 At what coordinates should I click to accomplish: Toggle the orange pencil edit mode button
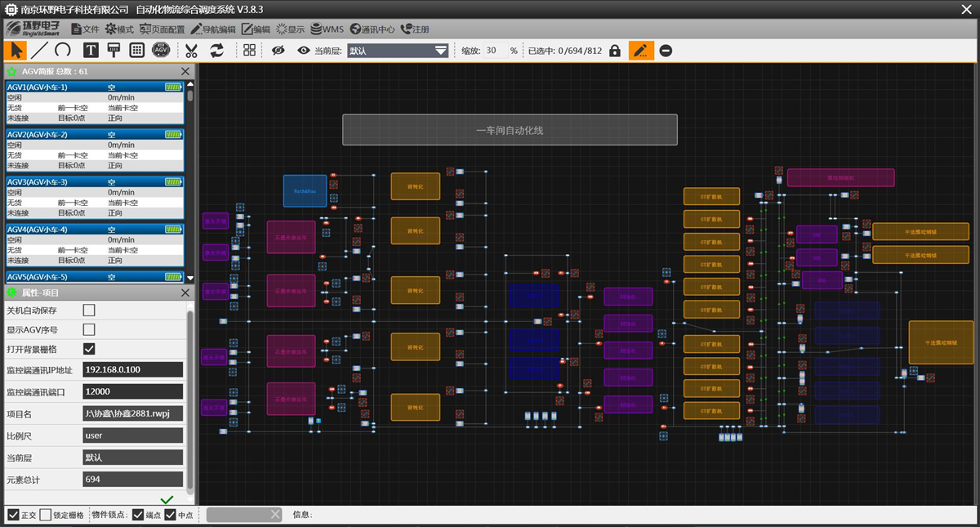coord(641,51)
